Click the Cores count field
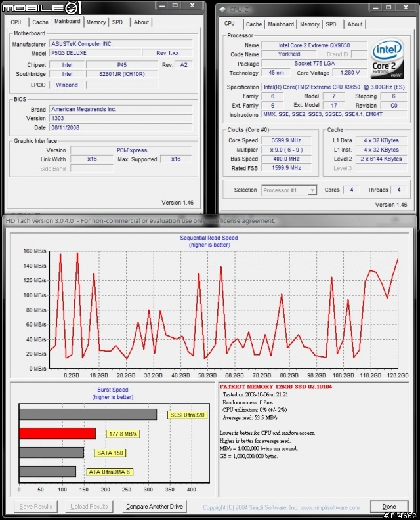The height and width of the screenshot is (521, 420). 352,190
